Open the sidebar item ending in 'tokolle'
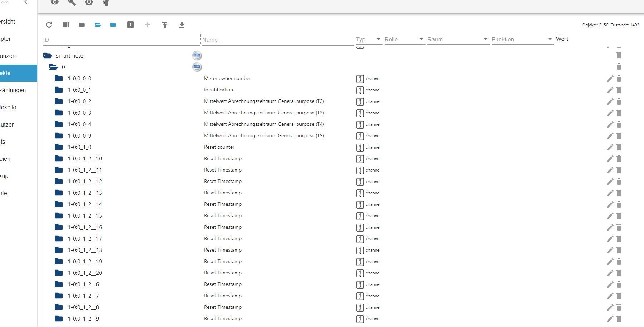The image size is (644, 327). pos(19,107)
